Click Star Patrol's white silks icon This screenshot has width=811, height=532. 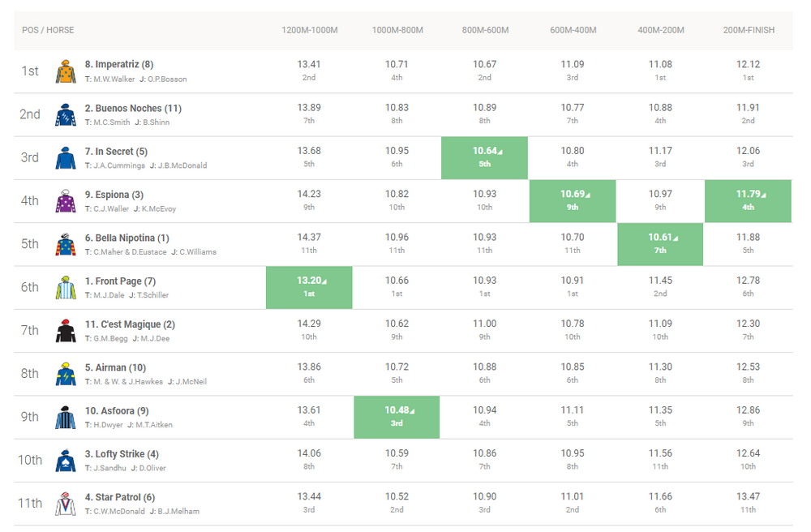point(66,504)
